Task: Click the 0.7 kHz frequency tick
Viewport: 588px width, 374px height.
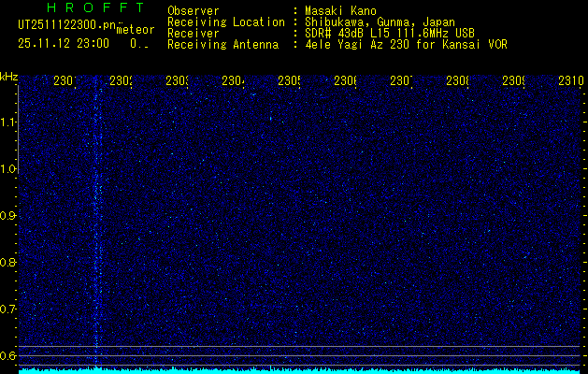Action: pos(8,309)
